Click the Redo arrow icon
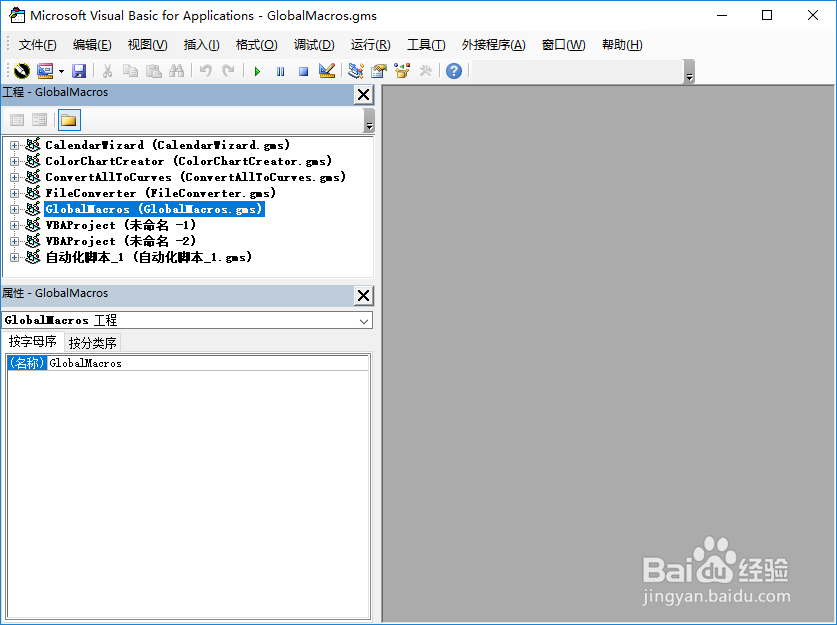Image resolution: width=837 pixels, height=625 pixels. click(x=228, y=70)
